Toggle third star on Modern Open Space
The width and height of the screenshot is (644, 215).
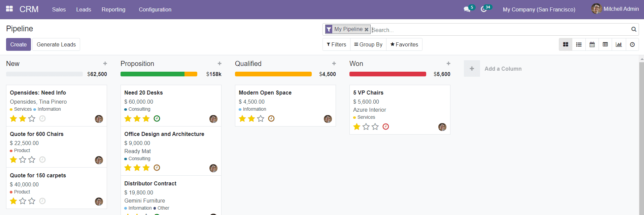click(x=261, y=118)
